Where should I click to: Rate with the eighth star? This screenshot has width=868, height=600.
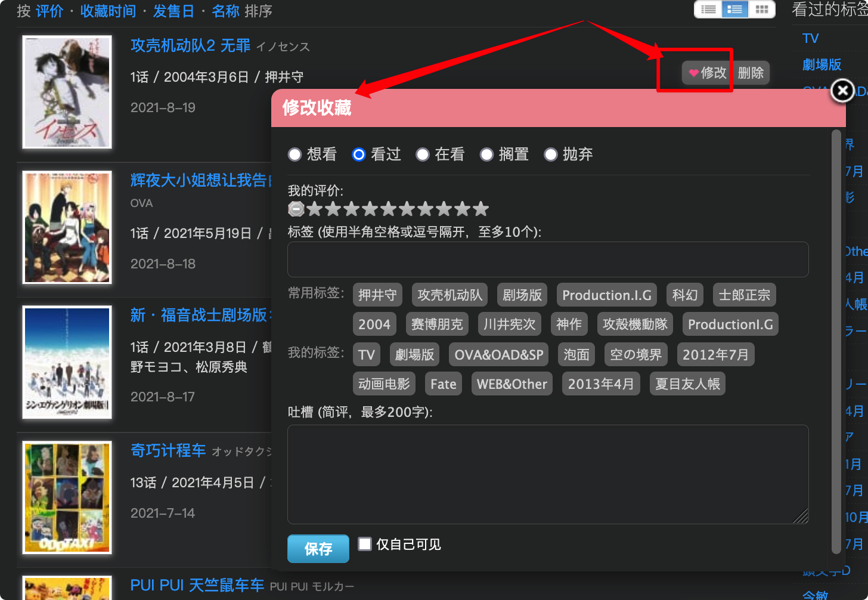click(x=444, y=209)
